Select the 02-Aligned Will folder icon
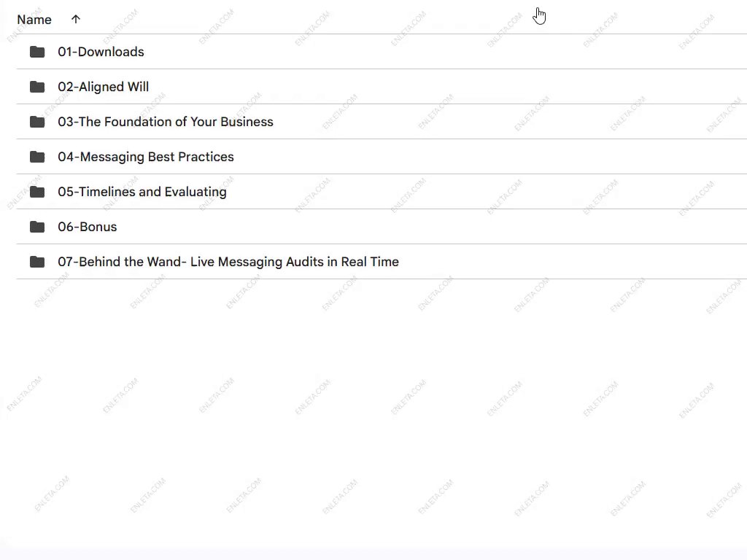This screenshot has width=747, height=560. (37, 87)
